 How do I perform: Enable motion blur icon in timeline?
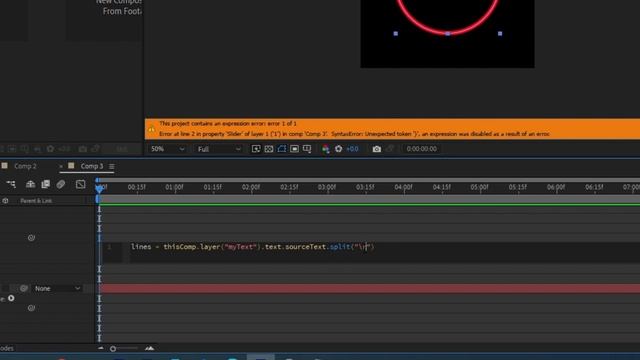(x=60, y=184)
